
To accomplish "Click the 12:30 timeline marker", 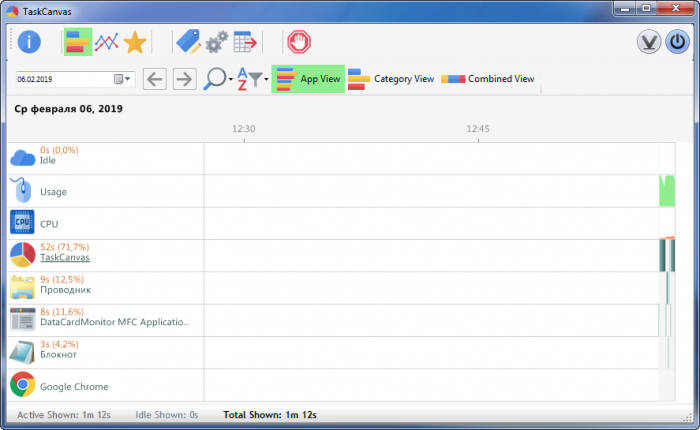I will (x=244, y=129).
